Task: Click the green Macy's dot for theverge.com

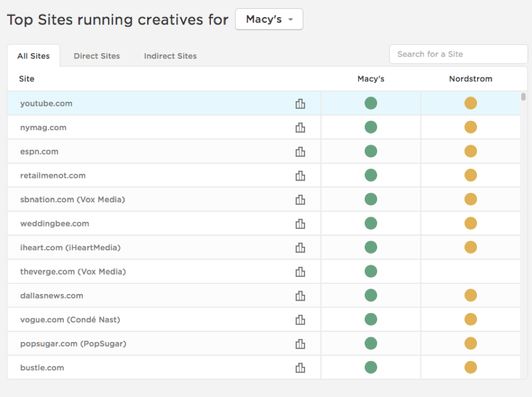Action: [371, 272]
